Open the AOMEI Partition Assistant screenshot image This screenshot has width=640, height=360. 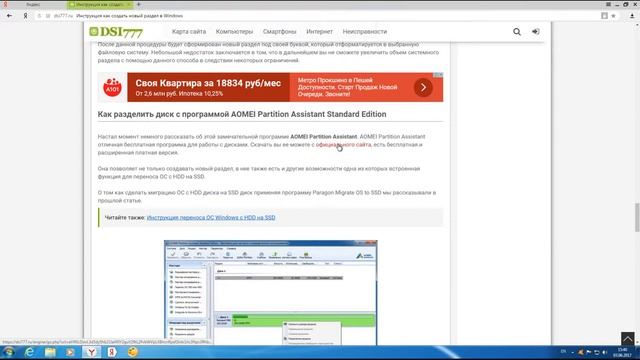pyautogui.click(x=271, y=293)
